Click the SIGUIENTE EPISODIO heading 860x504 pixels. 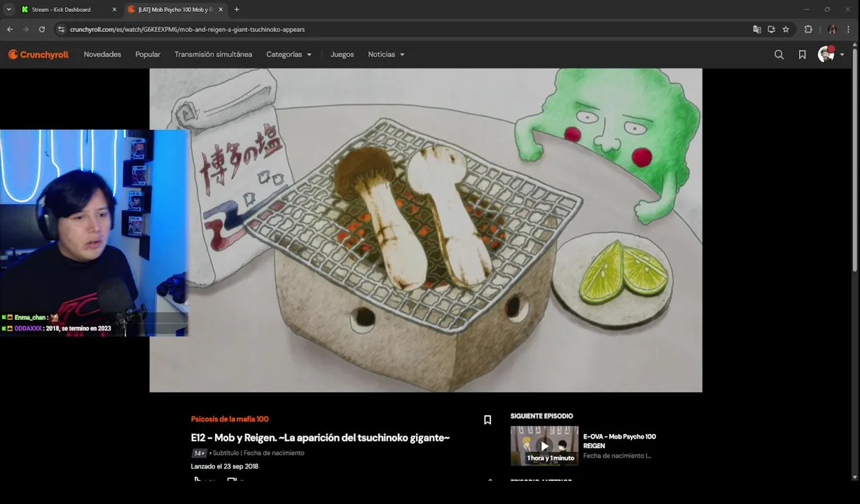coord(541,416)
